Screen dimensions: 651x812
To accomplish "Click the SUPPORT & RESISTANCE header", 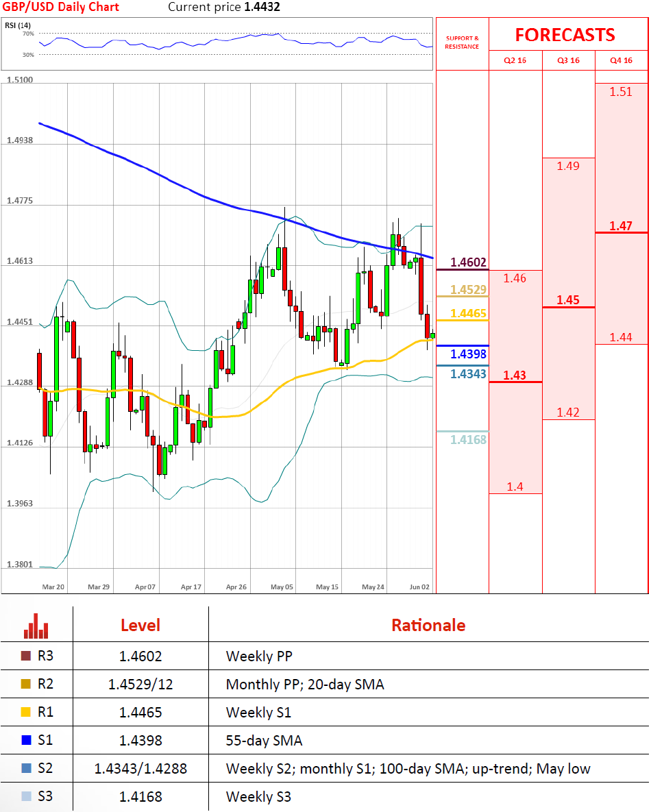I will point(462,42).
